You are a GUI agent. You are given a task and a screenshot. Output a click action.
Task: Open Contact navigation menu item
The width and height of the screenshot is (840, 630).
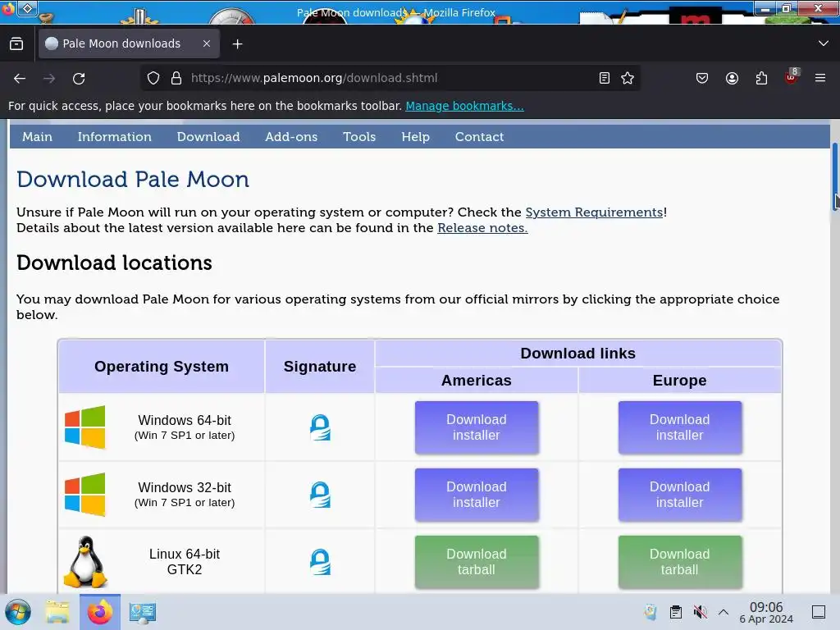click(479, 137)
